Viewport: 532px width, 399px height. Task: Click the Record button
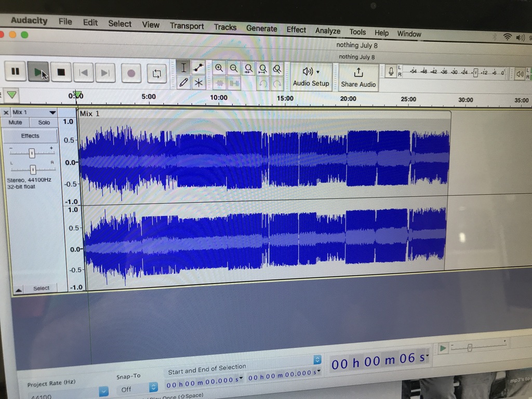point(131,73)
